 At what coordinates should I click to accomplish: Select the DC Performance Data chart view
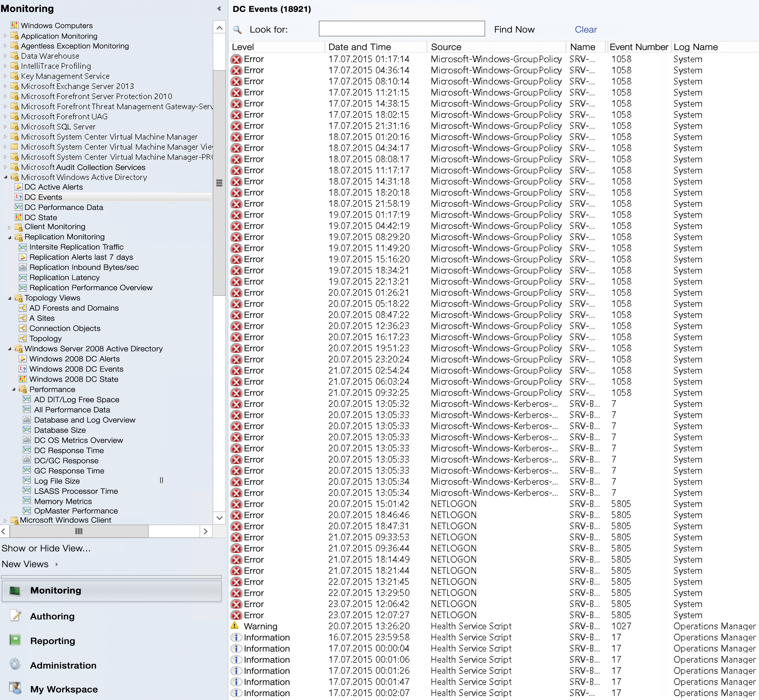tap(63, 207)
